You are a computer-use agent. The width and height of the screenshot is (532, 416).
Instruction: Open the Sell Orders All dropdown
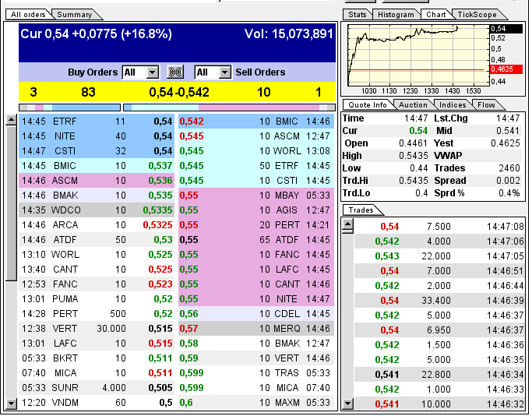(x=213, y=72)
